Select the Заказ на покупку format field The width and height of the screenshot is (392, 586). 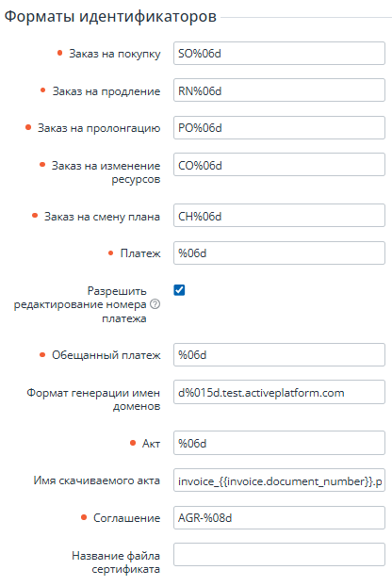coord(279,54)
